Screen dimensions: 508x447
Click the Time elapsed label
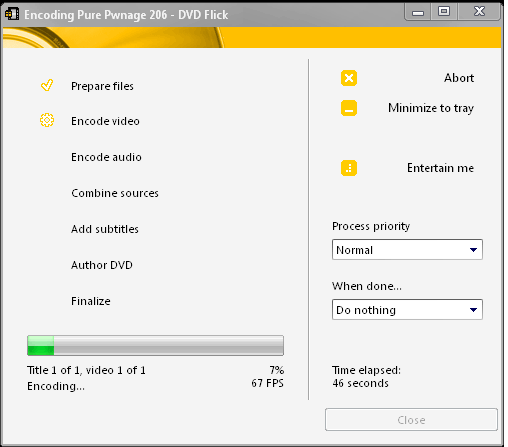click(x=366, y=370)
